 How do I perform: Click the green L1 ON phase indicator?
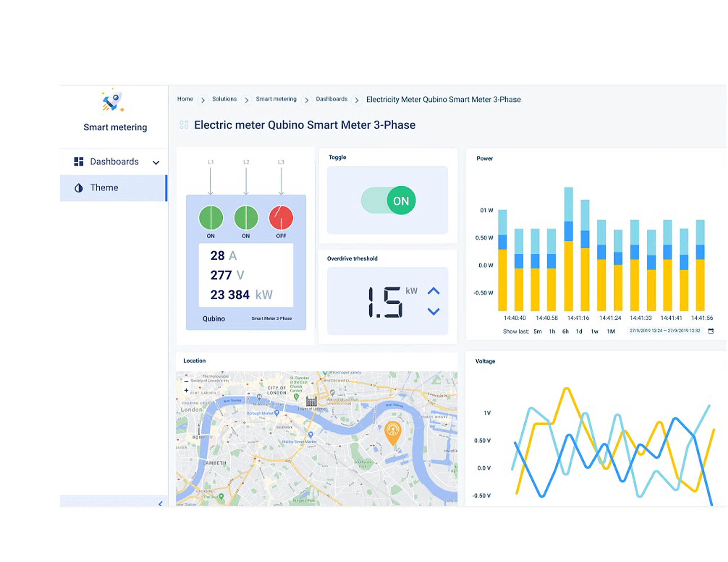point(211,218)
